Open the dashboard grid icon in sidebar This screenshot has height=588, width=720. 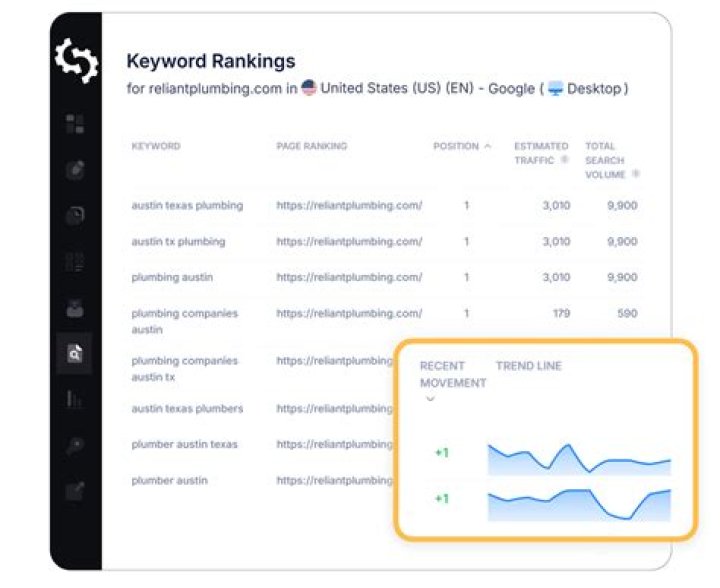[75, 124]
